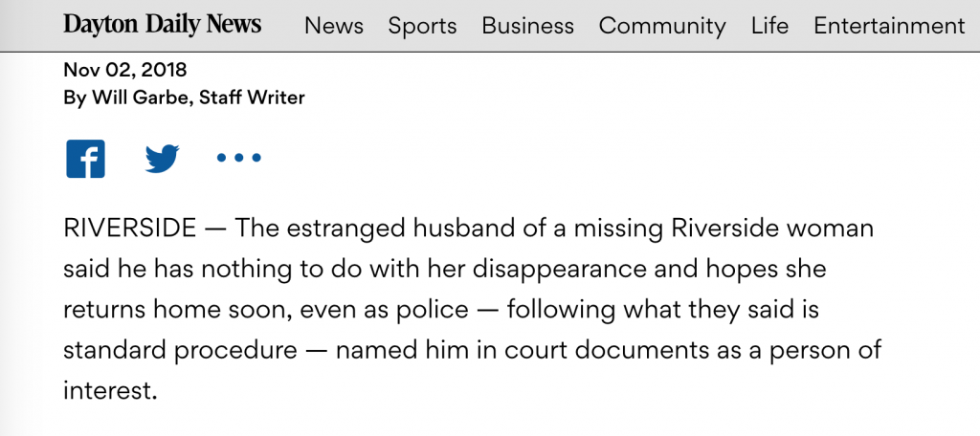Screen dimensions: 980x436
Task: Open the News section
Action: click(334, 26)
